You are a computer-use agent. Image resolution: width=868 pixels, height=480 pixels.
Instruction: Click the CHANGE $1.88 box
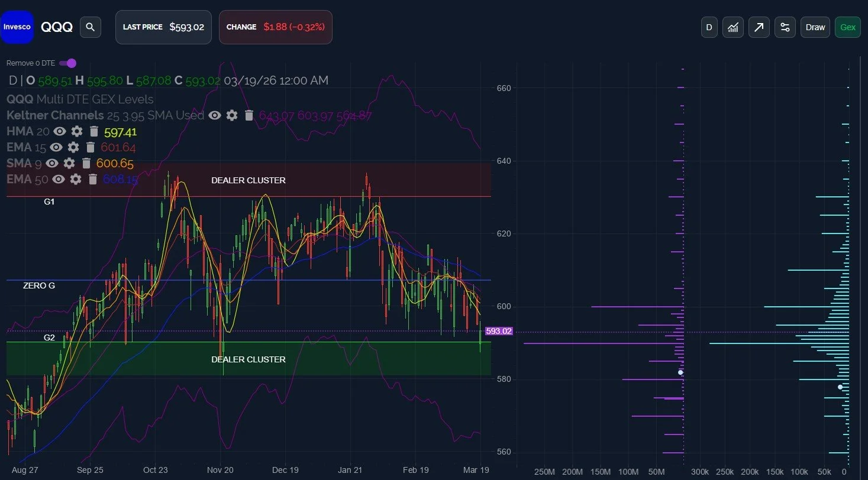pos(276,27)
